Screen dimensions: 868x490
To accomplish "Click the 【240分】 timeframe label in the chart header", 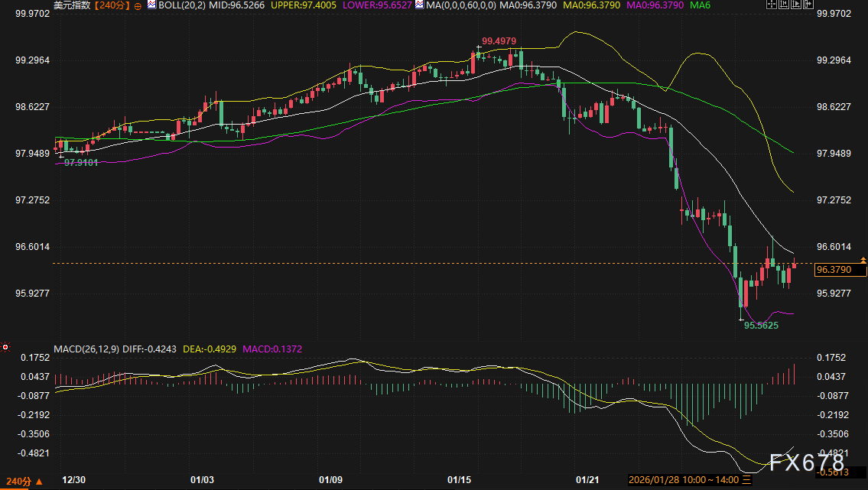I will click(x=112, y=6).
